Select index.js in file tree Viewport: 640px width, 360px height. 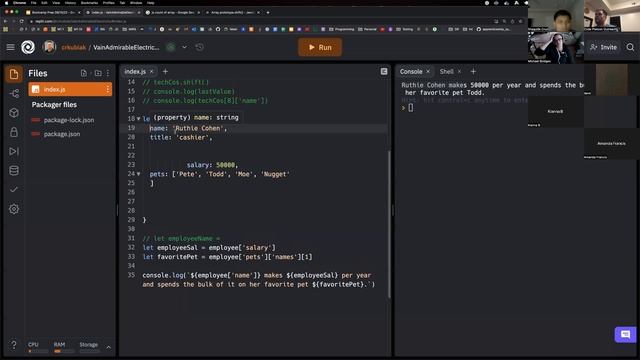click(x=70, y=89)
